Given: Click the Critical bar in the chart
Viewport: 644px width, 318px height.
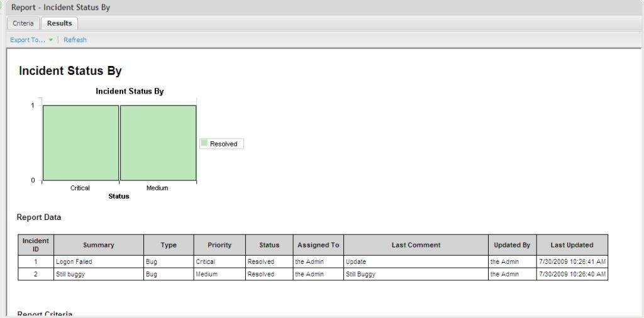Looking at the screenshot, I should click(x=80, y=143).
